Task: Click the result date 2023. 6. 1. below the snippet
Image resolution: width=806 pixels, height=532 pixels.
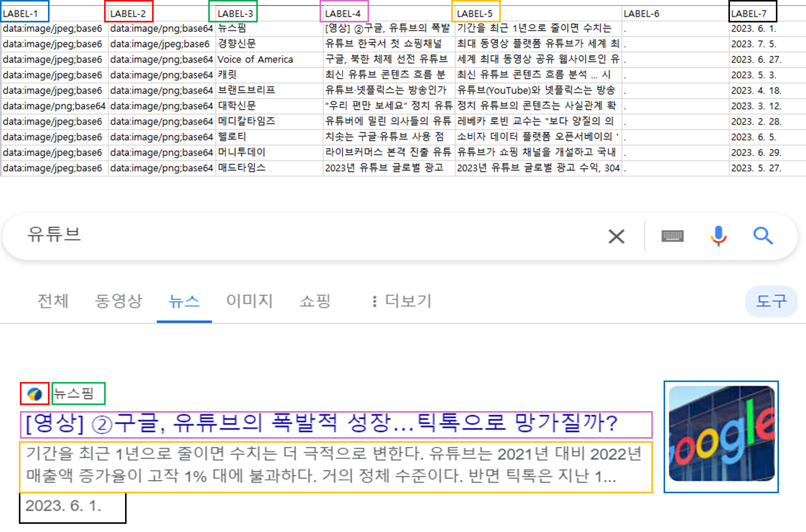Action: [x=63, y=505]
